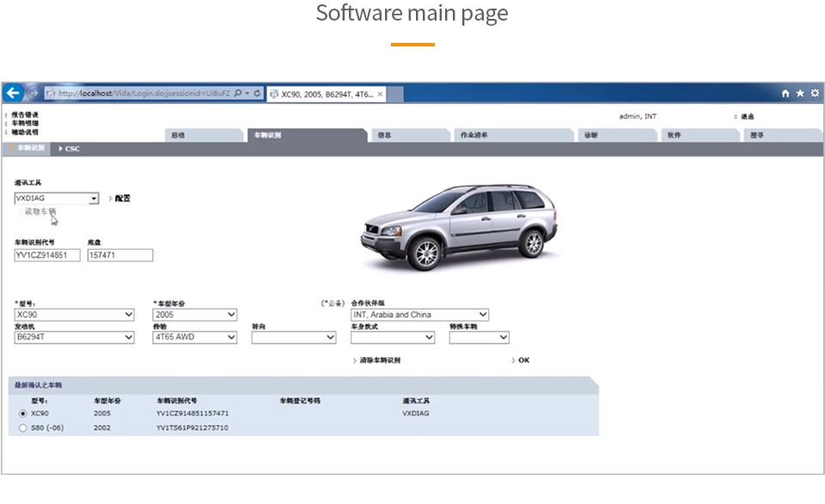
Task: Switch to the 信息 tab
Action: pos(384,135)
